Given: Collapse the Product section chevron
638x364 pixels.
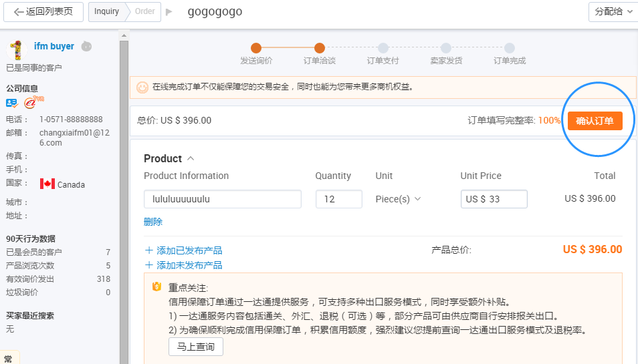Looking at the screenshot, I should pyautogui.click(x=191, y=158).
